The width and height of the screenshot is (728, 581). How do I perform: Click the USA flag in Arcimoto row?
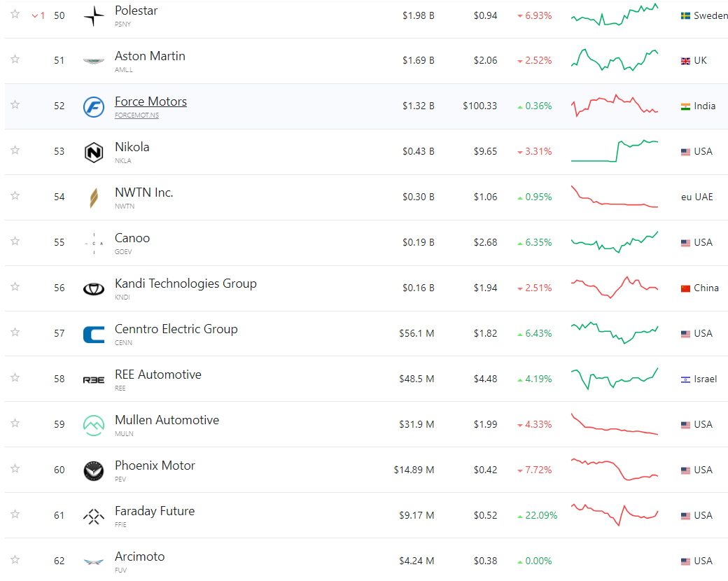(x=685, y=561)
